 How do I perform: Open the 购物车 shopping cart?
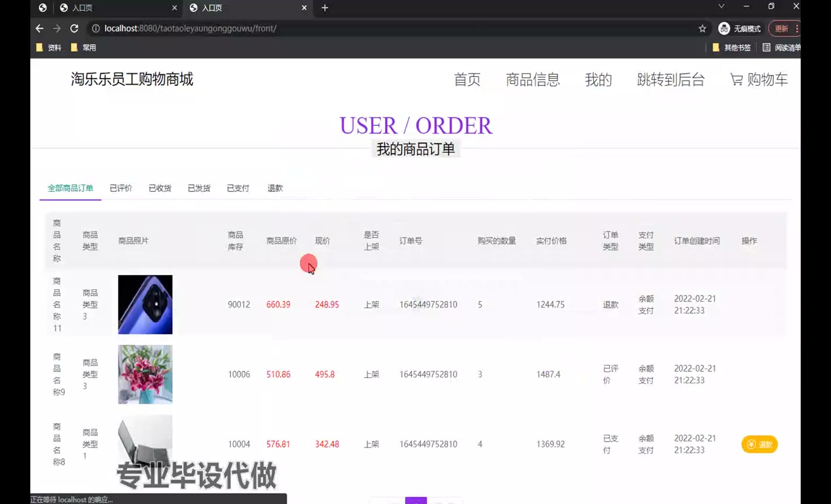click(759, 80)
